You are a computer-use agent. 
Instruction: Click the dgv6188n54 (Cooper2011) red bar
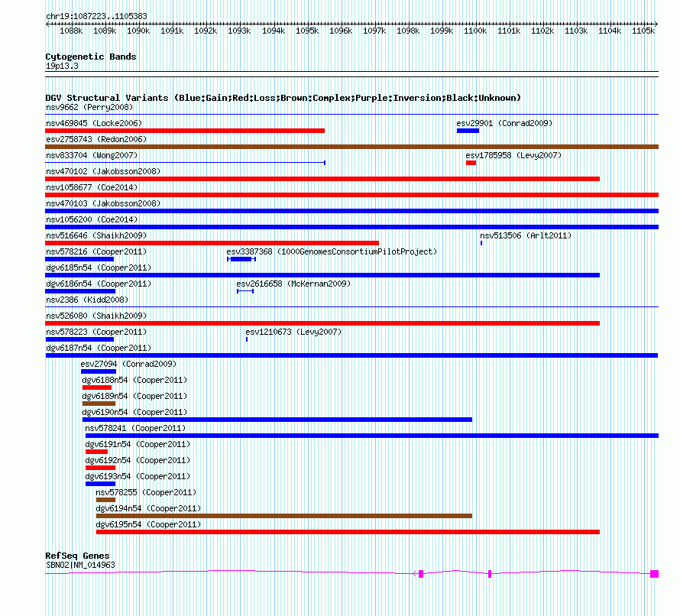coord(97,387)
